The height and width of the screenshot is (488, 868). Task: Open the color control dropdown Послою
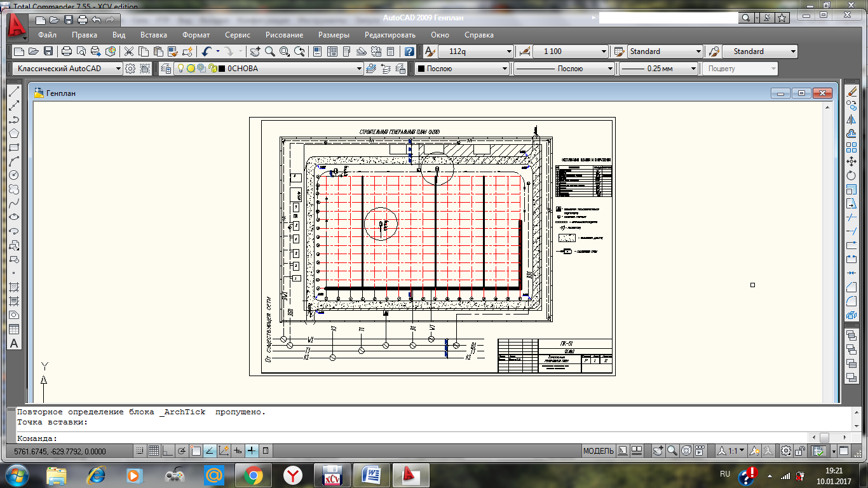tap(463, 69)
